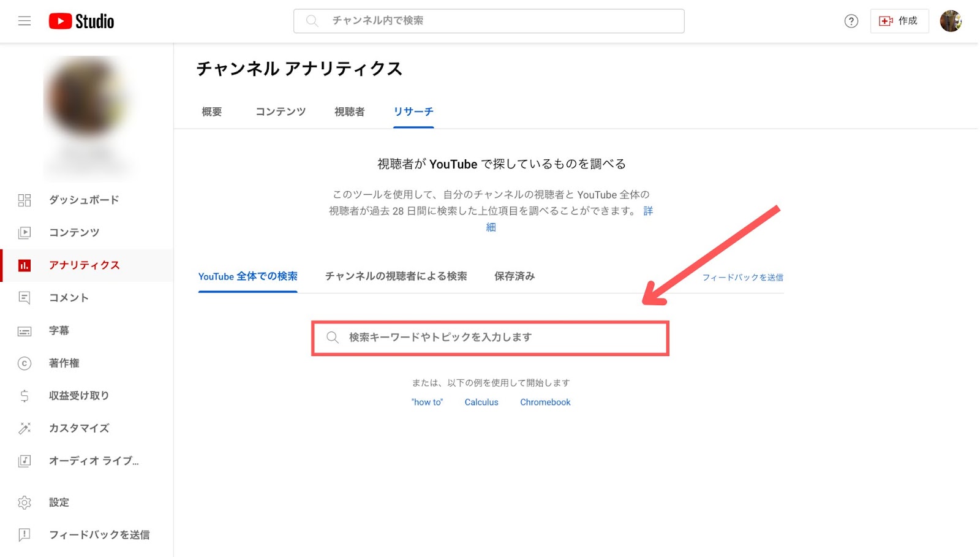The height and width of the screenshot is (557, 980).
Task: Select アナリティクス label in the sidebar
Action: point(85,265)
